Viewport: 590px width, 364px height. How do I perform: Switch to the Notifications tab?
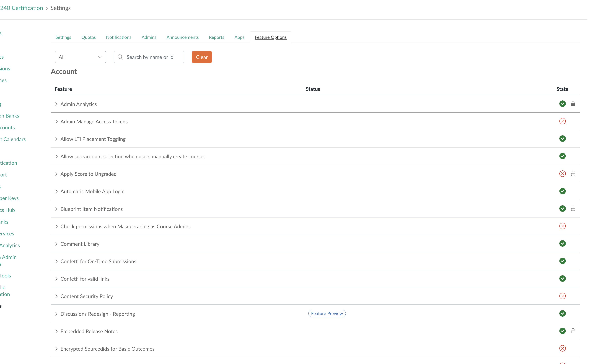coord(118,37)
